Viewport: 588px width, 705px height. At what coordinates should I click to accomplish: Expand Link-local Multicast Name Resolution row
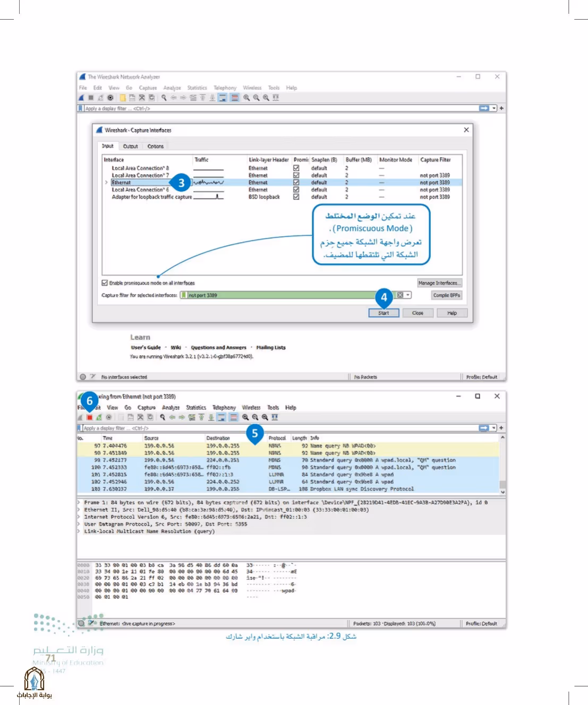click(79, 531)
